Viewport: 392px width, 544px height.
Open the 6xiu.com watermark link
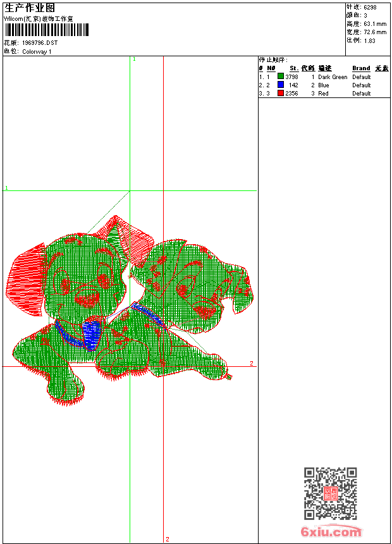[331, 531]
